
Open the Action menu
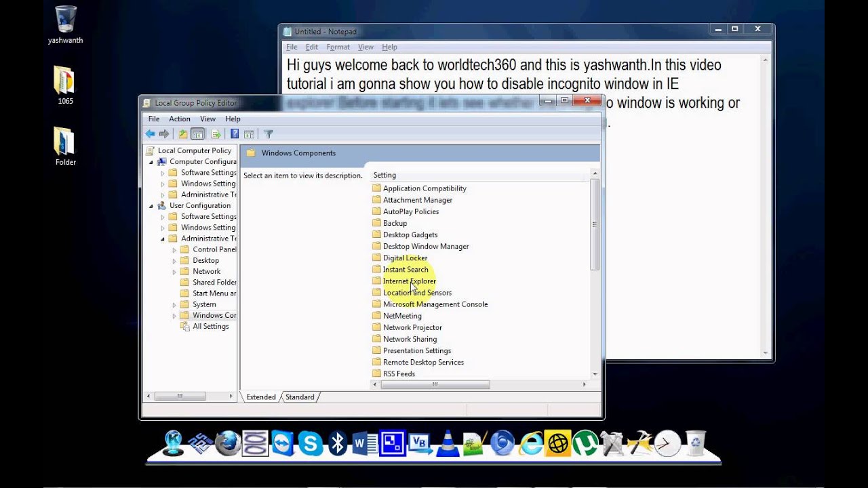[x=180, y=119]
